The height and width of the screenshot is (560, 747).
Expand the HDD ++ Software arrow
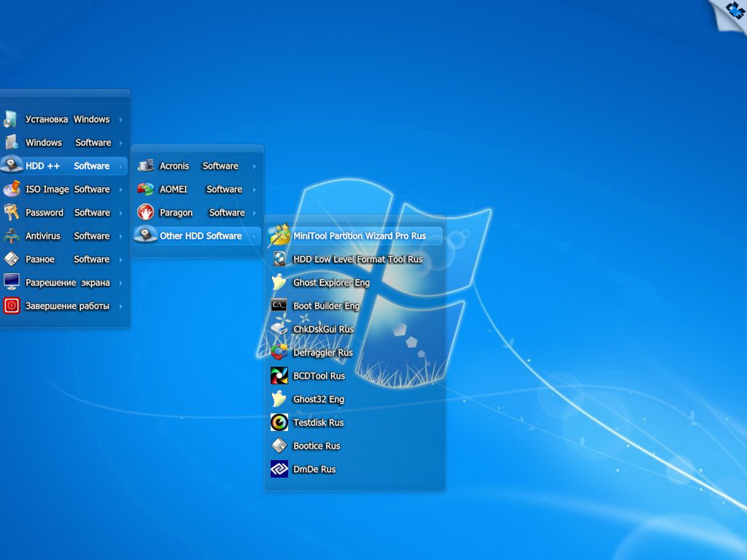pyautogui.click(x=121, y=166)
